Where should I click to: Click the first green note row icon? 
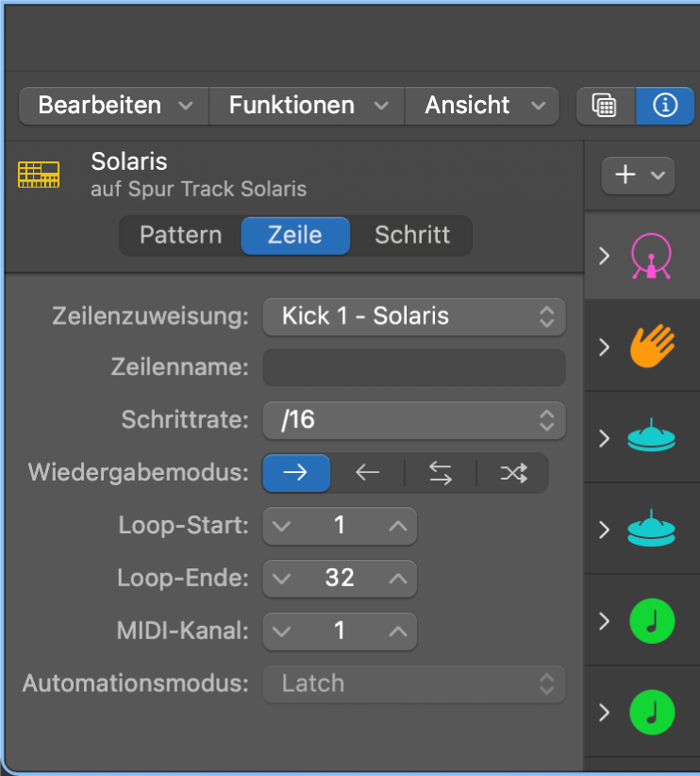[651, 620]
